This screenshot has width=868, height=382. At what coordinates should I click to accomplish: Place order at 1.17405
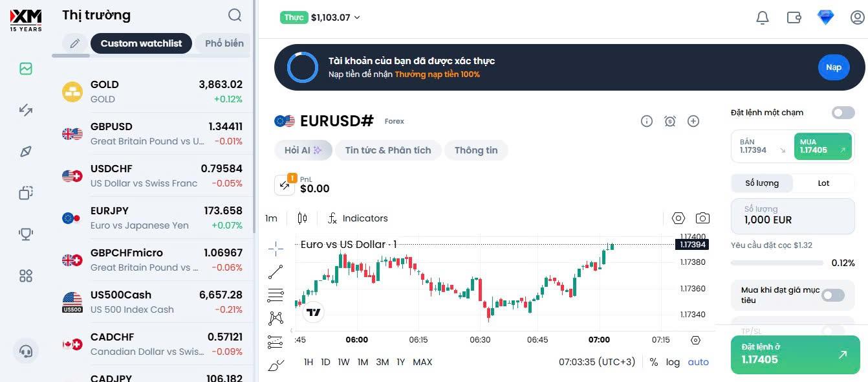(795, 354)
